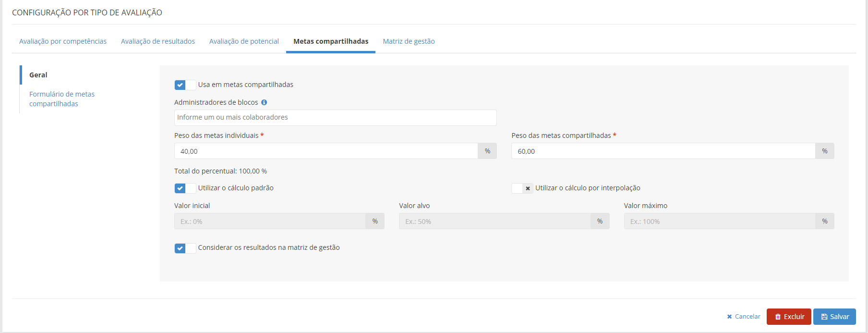
Task: Click the floppy disk icon on Salvar
Action: [824, 317]
